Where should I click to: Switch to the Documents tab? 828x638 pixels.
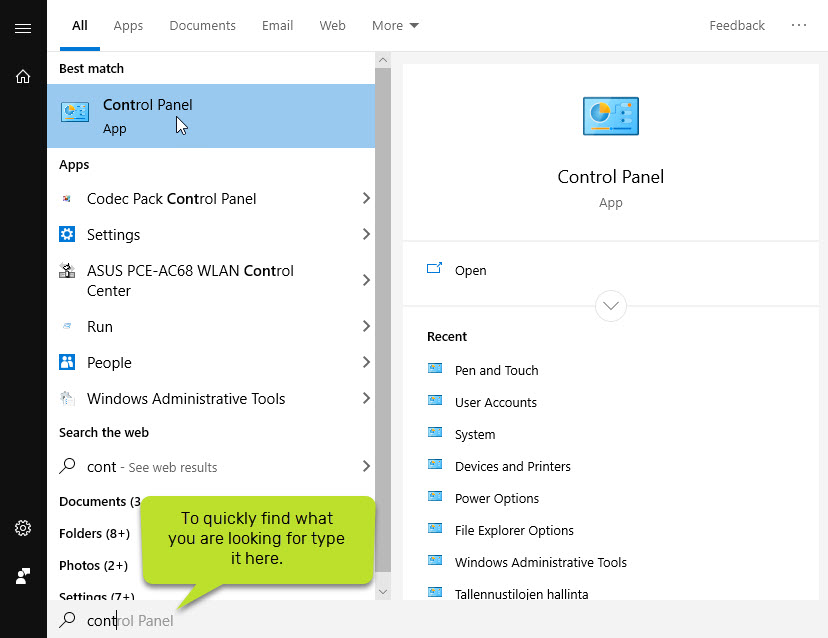[202, 26]
